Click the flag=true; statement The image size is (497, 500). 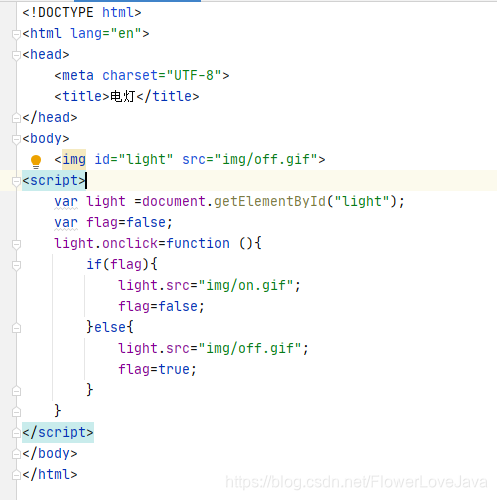coord(157,370)
